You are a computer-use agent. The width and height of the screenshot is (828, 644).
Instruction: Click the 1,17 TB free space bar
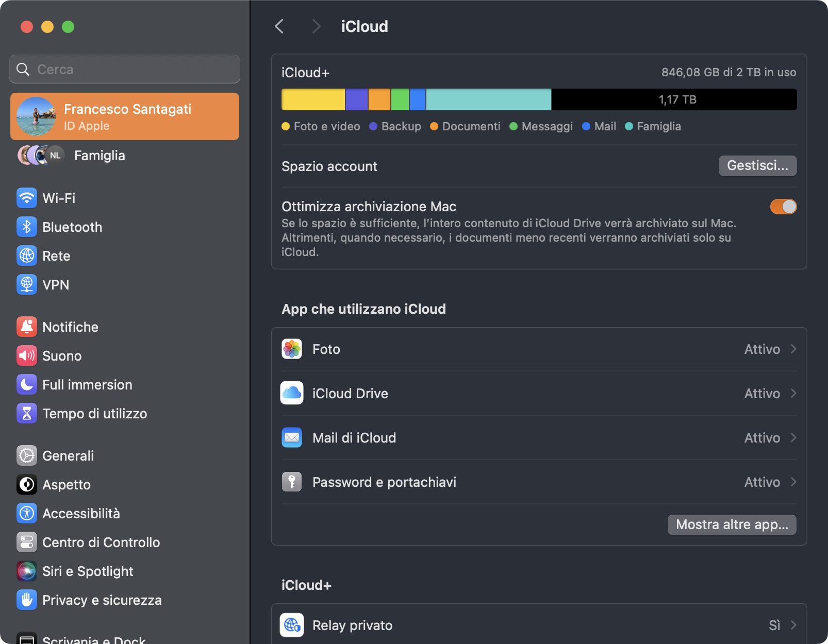[674, 99]
